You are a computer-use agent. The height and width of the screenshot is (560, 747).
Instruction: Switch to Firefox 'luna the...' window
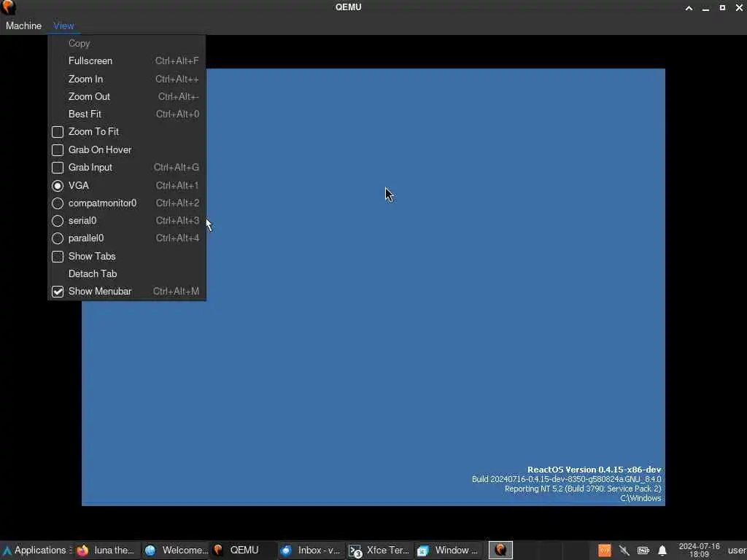click(x=107, y=551)
